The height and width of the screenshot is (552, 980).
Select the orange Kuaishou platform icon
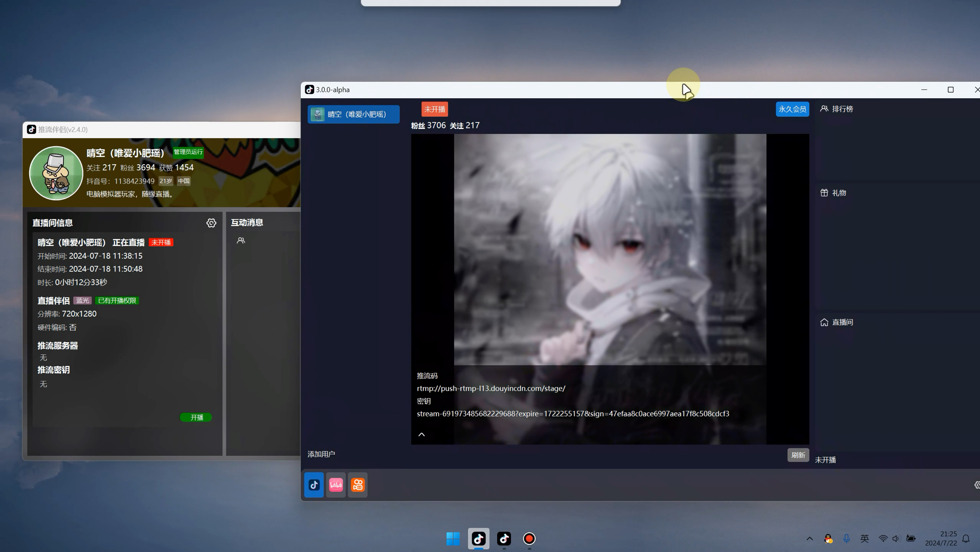[358, 485]
